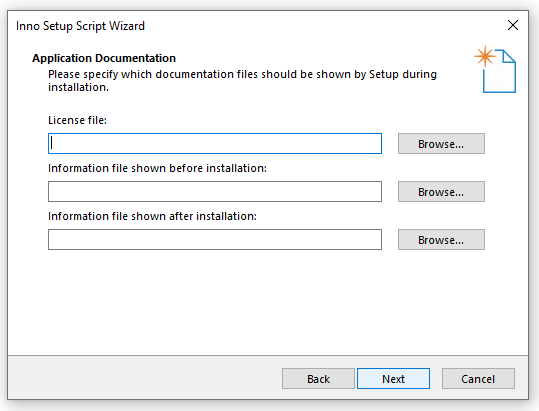Click the before-installation information file field
Image resolution: width=539 pixels, height=411 pixels.
[215, 191]
